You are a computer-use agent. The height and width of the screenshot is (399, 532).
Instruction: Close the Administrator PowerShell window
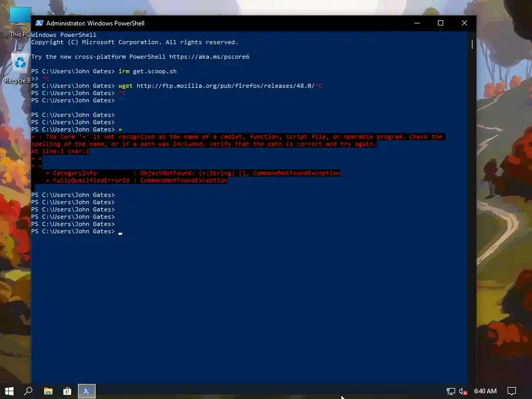coord(464,23)
